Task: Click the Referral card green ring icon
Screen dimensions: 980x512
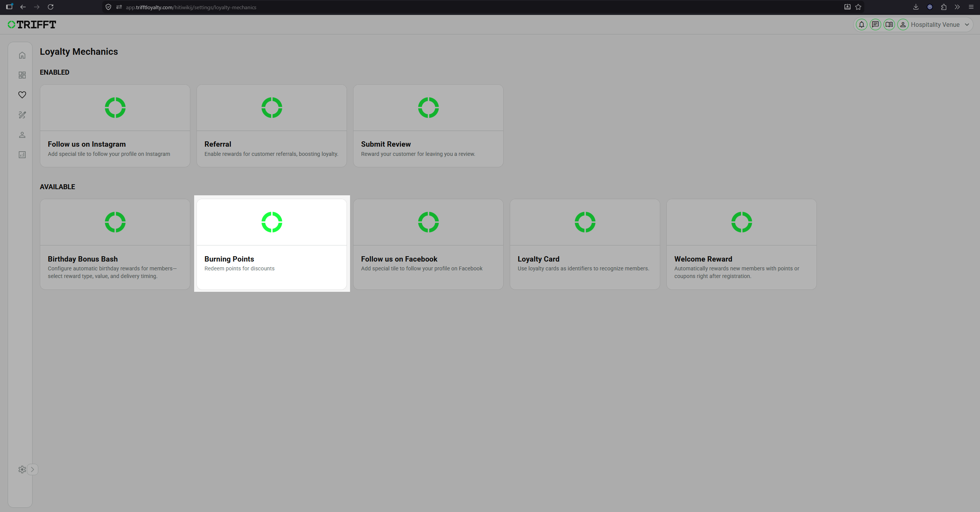Action: (272, 108)
